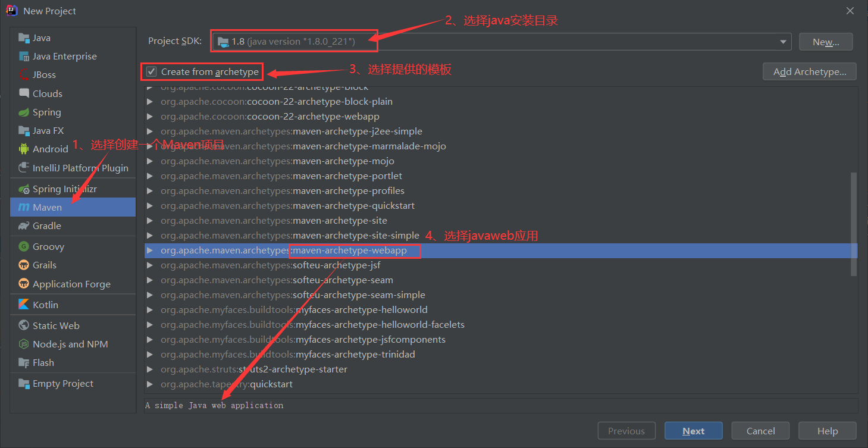The image size is (868, 448).
Task: Expand the maven-archetype-webapp tree node
Action: click(150, 250)
